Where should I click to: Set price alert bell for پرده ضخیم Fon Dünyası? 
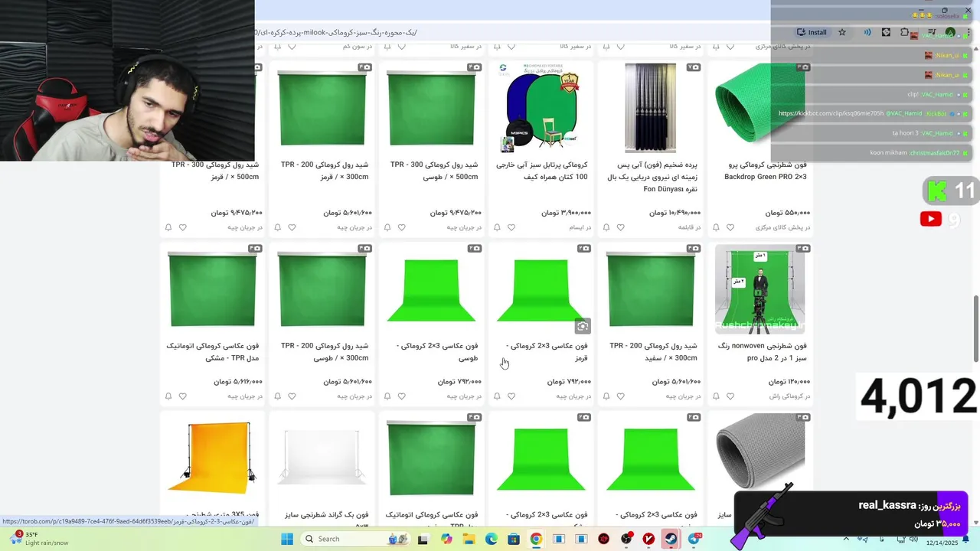606,227
